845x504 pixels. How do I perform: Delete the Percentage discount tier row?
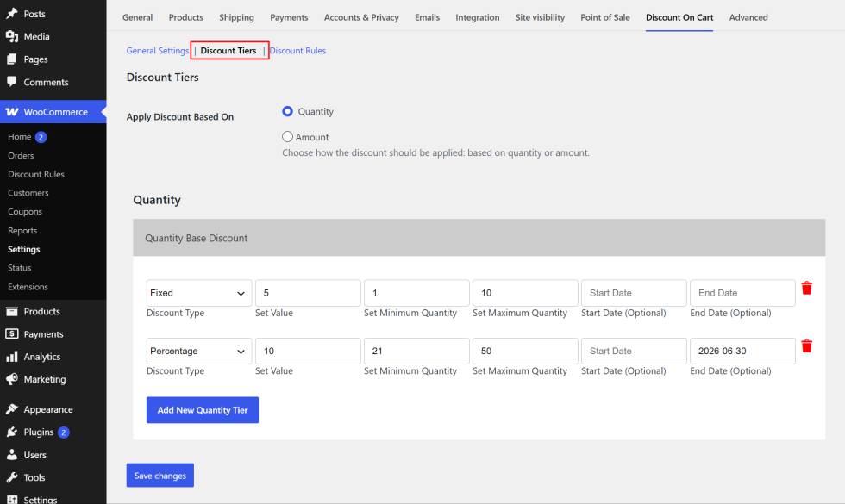click(807, 345)
